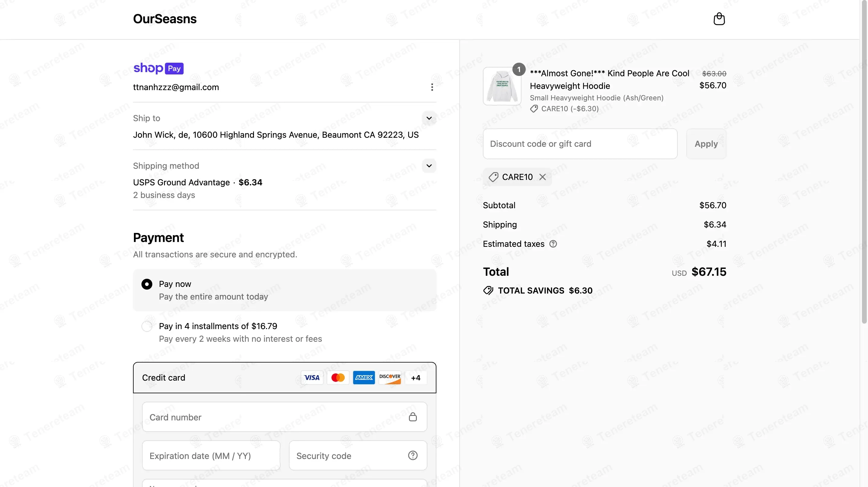Click the page vertical scrollbar
The image size is (868, 487).
tap(864, 162)
